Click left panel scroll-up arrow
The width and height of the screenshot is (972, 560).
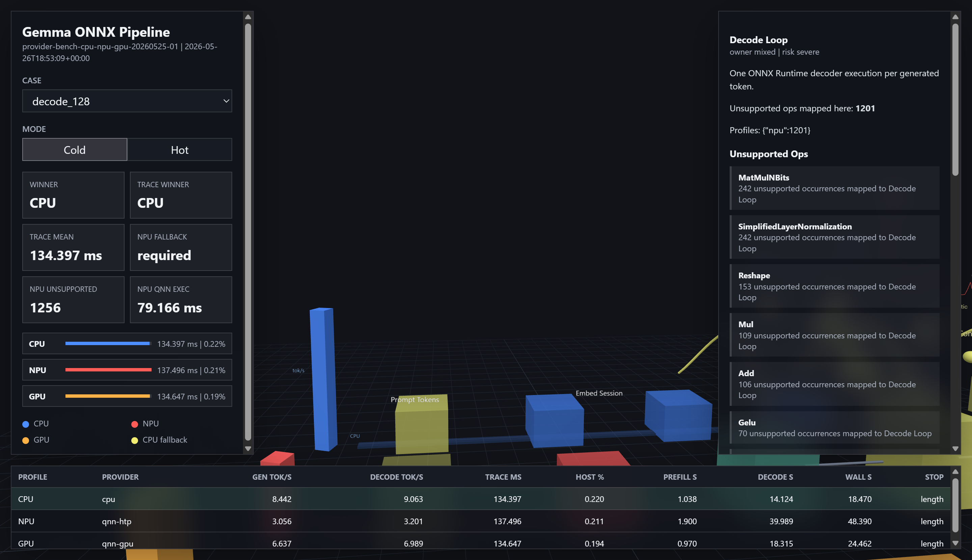248,17
